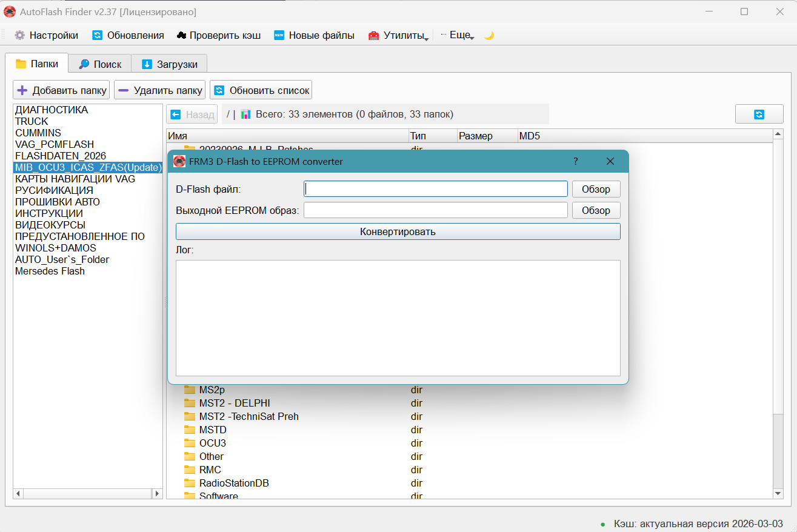This screenshot has height=532, width=797.
Task: Click the file list scrollbar down arrow
Action: point(779,494)
